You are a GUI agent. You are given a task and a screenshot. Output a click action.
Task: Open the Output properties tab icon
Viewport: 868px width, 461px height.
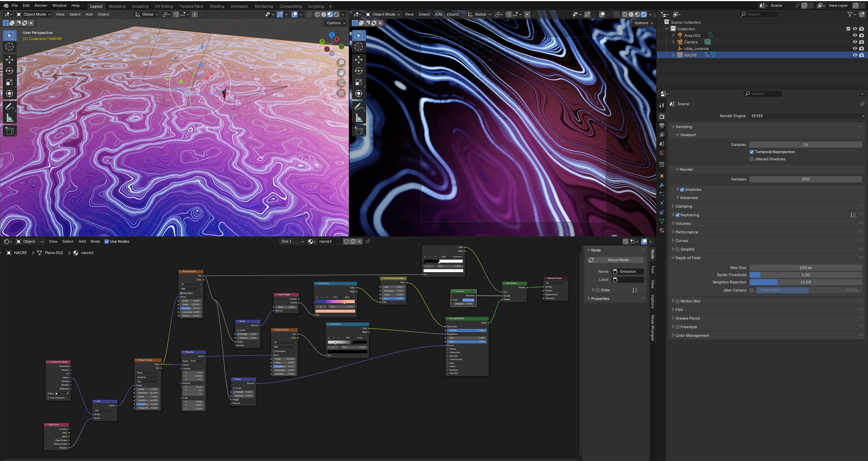(x=662, y=126)
